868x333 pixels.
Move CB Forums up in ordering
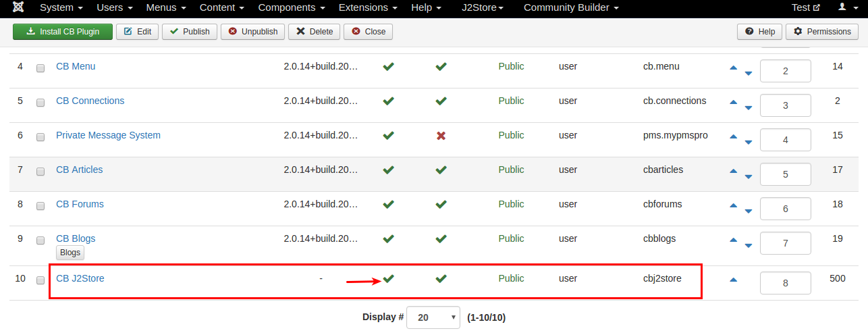tap(734, 205)
